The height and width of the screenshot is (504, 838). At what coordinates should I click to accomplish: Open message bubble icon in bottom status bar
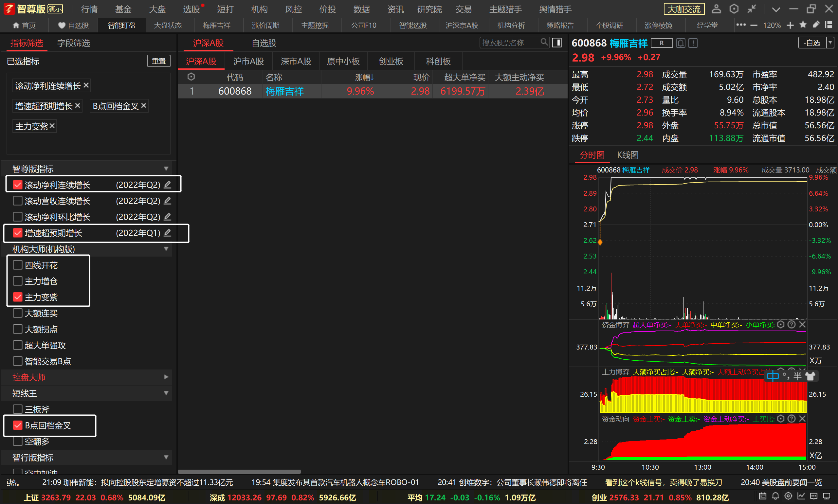pyautogui.click(x=814, y=496)
